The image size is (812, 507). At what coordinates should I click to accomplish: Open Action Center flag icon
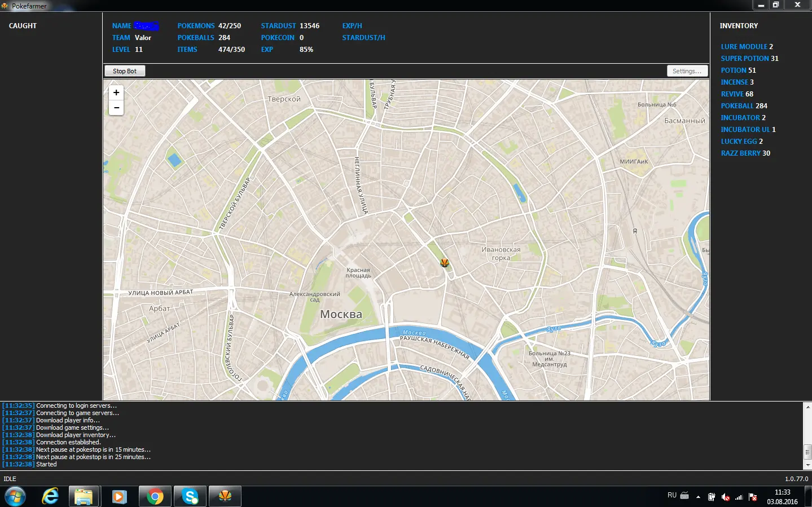[752, 497]
